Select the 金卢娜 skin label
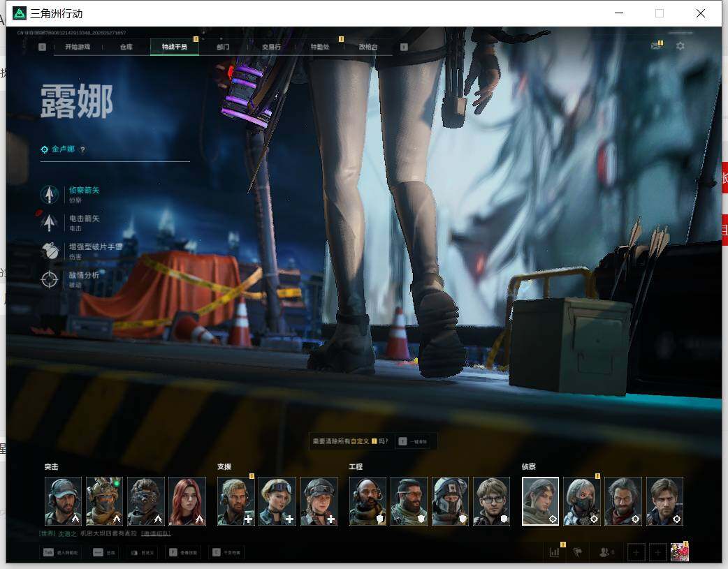728x569 pixels. (63, 149)
